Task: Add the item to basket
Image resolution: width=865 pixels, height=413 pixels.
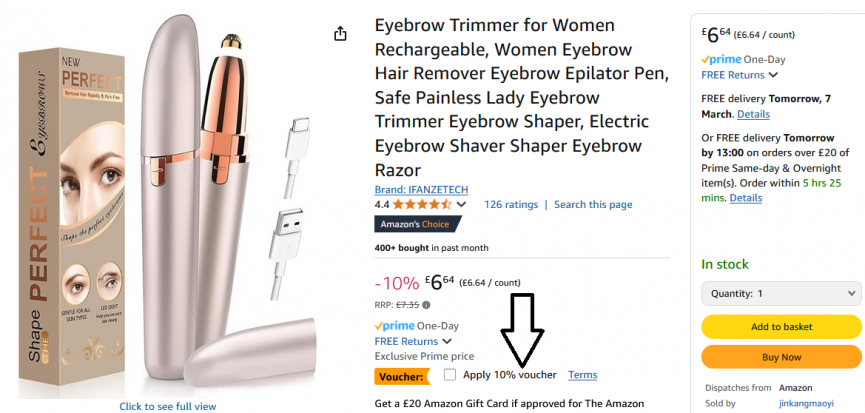Action: [x=781, y=327]
